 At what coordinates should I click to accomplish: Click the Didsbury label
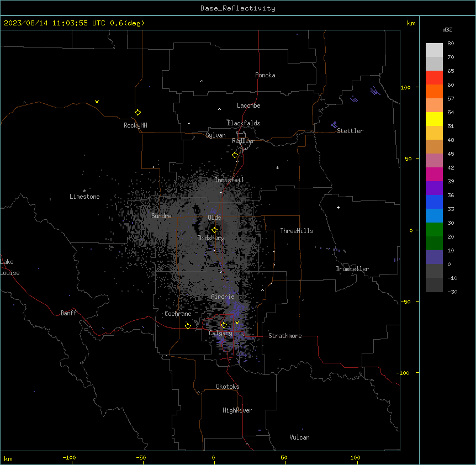coord(211,238)
